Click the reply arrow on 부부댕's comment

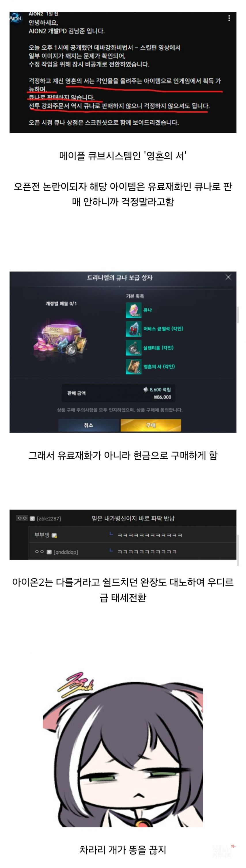111,534
